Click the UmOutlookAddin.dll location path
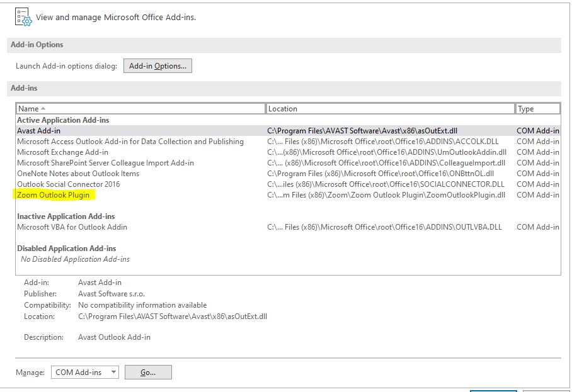This screenshot has width=572, height=392. (x=387, y=152)
